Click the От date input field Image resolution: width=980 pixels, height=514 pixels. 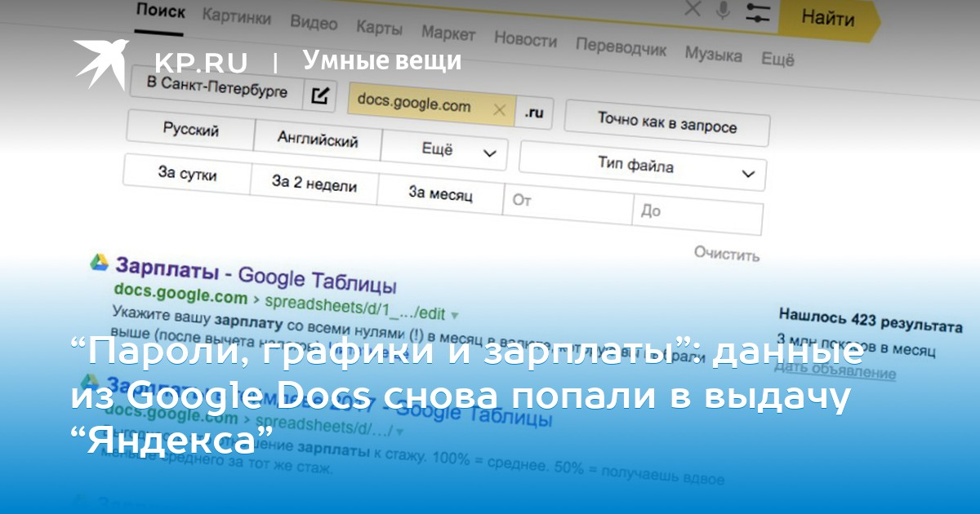(x=567, y=203)
